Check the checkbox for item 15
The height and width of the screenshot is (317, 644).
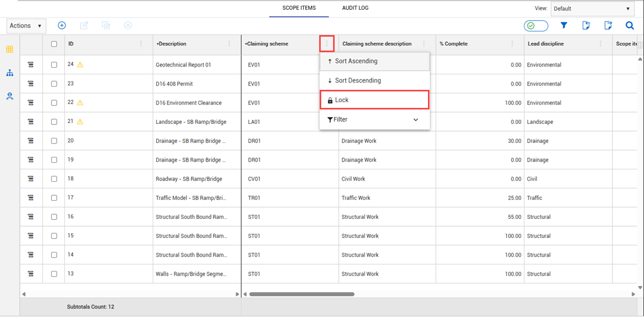click(x=54, y=236)
